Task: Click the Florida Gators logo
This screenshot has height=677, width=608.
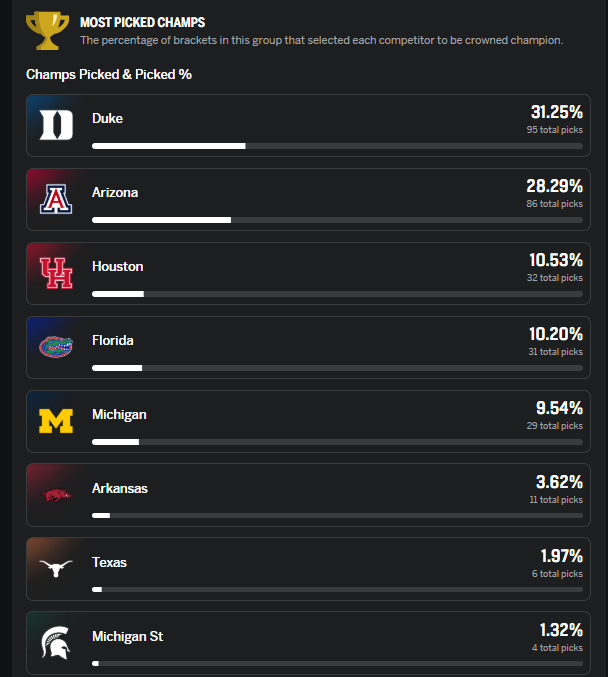Action: point(56,347)
